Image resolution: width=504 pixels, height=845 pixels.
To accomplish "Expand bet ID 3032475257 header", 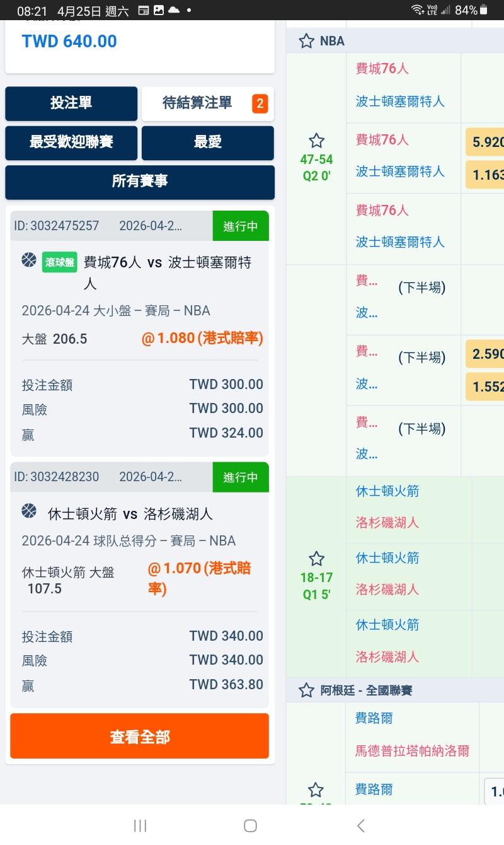I will tap(112, 226).
